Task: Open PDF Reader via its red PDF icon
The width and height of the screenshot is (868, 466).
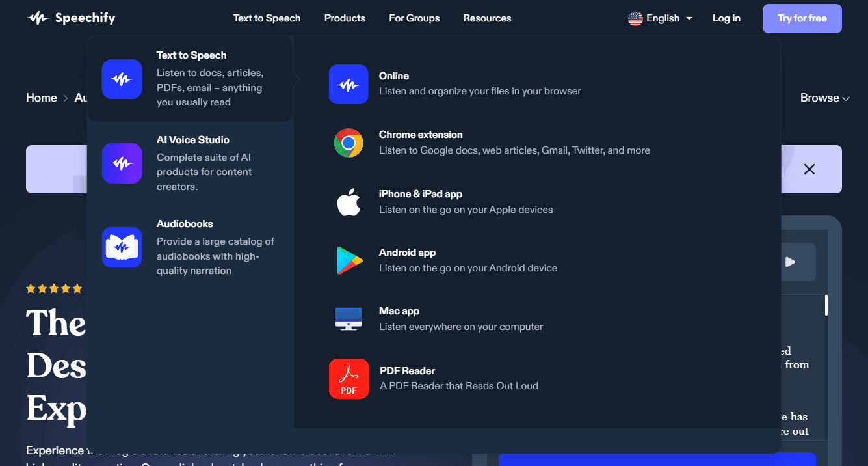Action: coord(349,378)
